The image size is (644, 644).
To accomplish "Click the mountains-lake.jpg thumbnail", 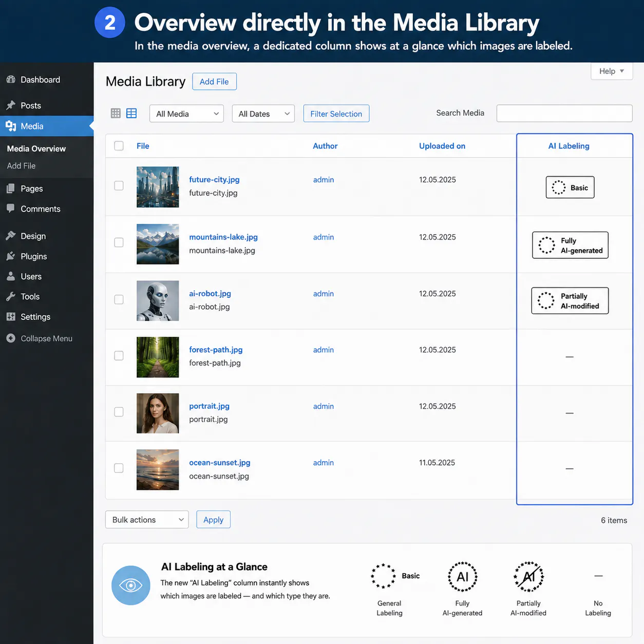I will click(158, 244).
